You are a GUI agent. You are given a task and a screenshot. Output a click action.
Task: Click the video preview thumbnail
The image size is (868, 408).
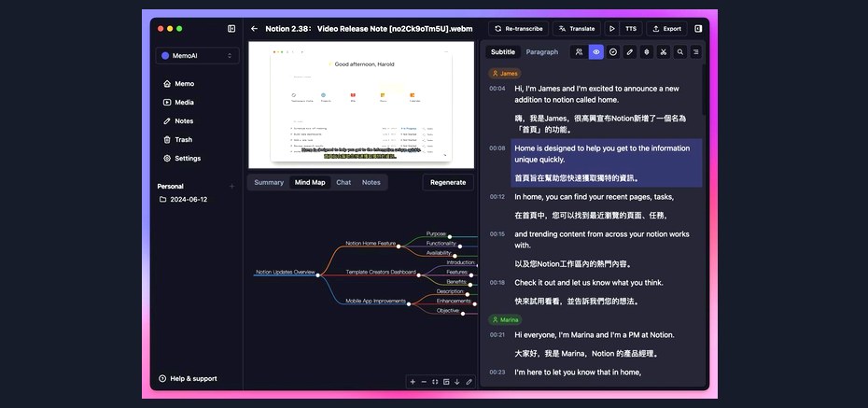361,105
